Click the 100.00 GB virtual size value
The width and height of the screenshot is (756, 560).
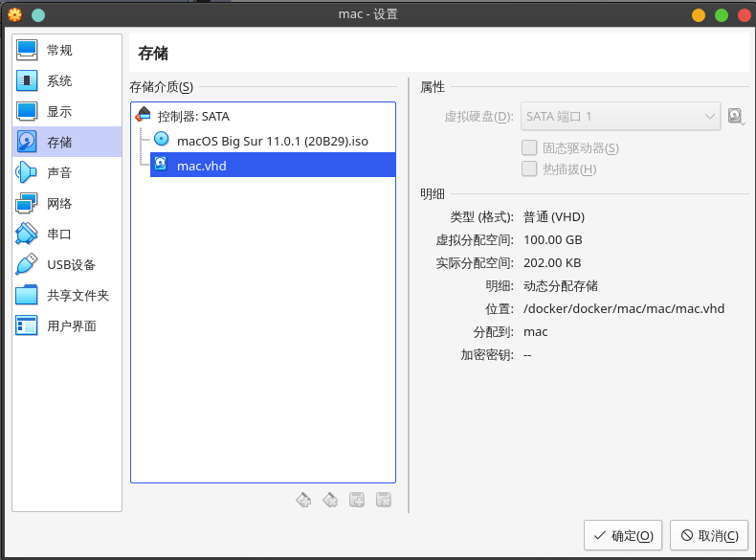tap(553, 239)
